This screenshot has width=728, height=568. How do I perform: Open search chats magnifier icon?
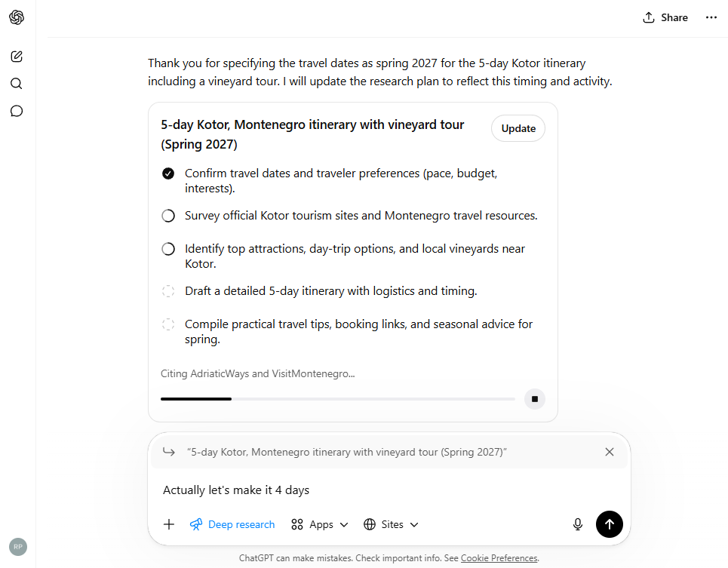17,84
